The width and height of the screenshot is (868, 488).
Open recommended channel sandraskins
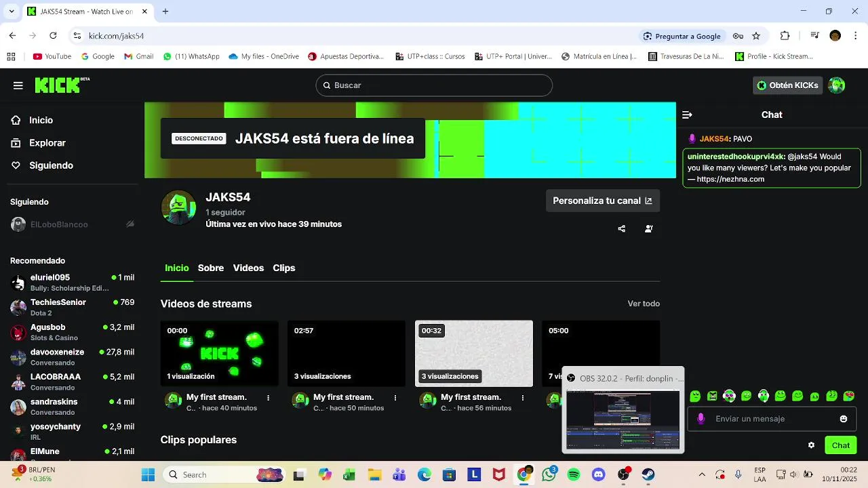[x=72, y=407]
